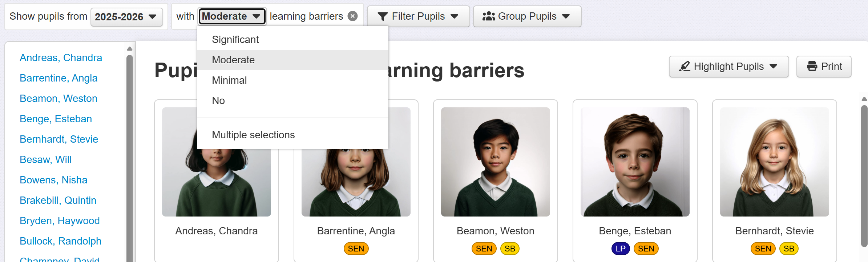Click the name Barrentine, Angla under the photo
This screenshot has height=262, width=868.
tap(356, 231)
